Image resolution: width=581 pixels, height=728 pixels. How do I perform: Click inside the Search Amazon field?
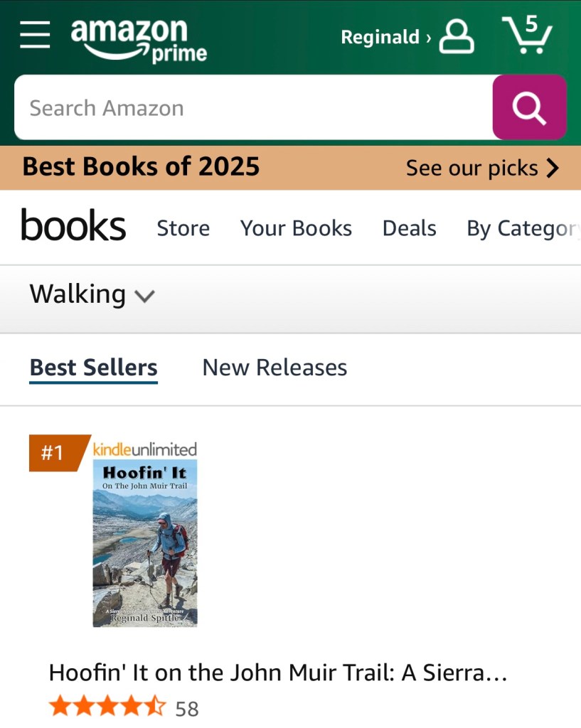click(x=252, y=108)
